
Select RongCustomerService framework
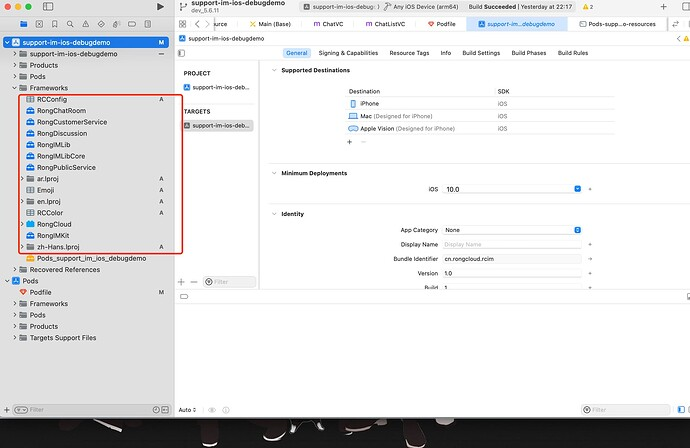tap(72, 122)
